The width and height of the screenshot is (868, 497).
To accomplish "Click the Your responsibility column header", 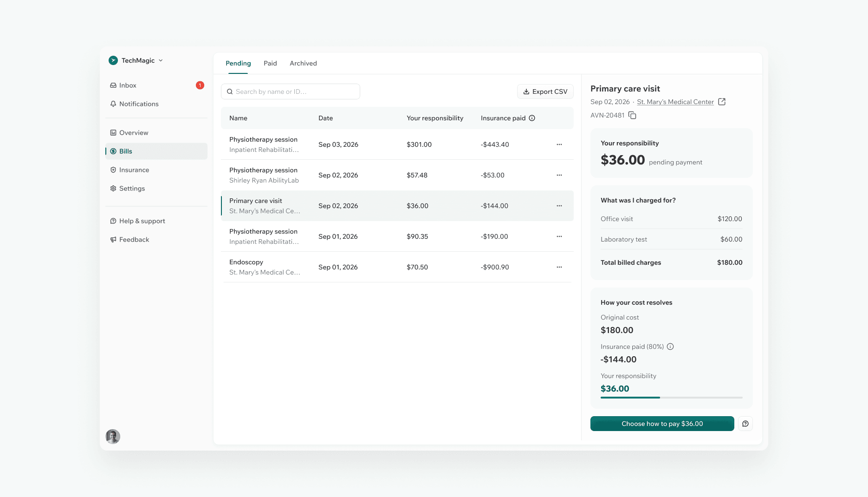I will click(x=435, y=118).
